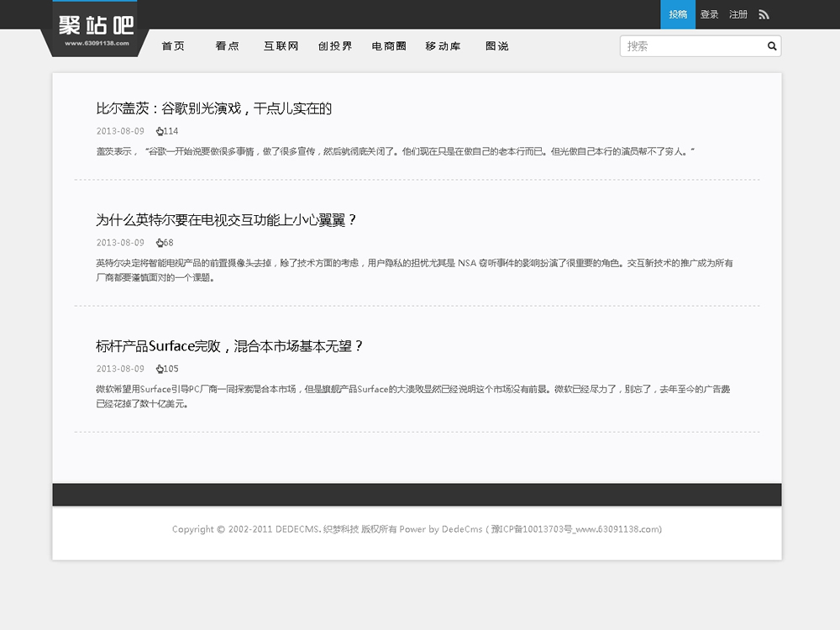Click date 2013-08-09 under 比尔盖茨 article
This screenshot has height=630, width=840.
[x=120, y=131]
